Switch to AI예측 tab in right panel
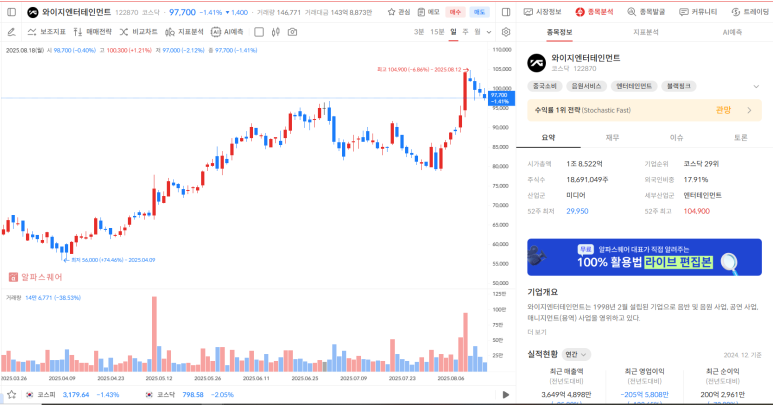773x405 pixels. coord(733,33)
